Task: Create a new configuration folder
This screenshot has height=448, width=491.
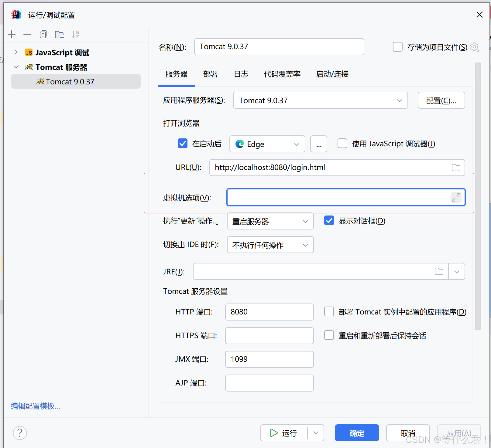Action: click(x=60, y=35)
